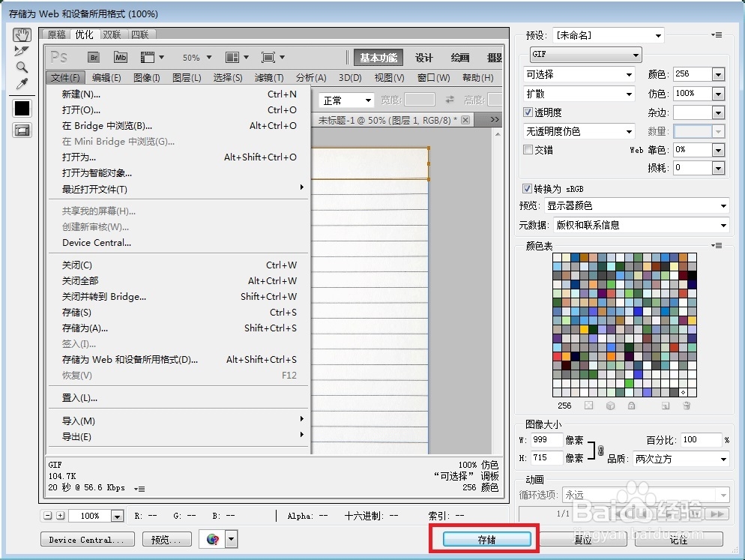Open the 扩散 dither method dropdown

[579, 94]
